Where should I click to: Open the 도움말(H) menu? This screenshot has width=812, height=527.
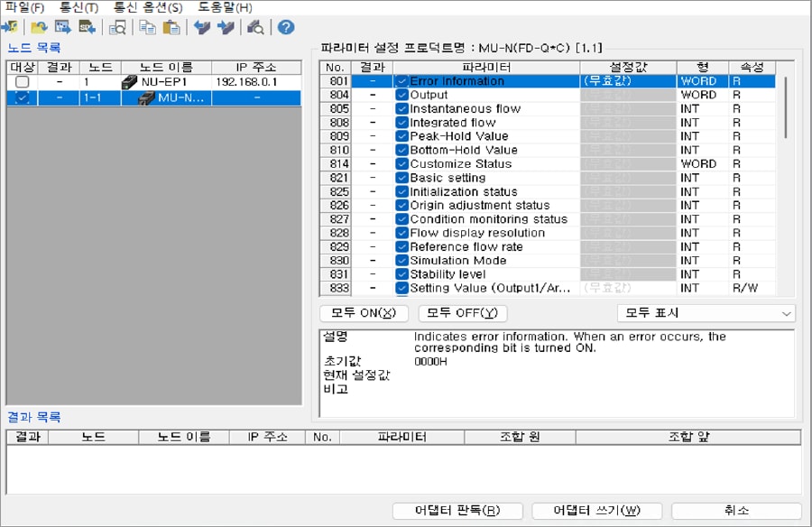[225, 7]
